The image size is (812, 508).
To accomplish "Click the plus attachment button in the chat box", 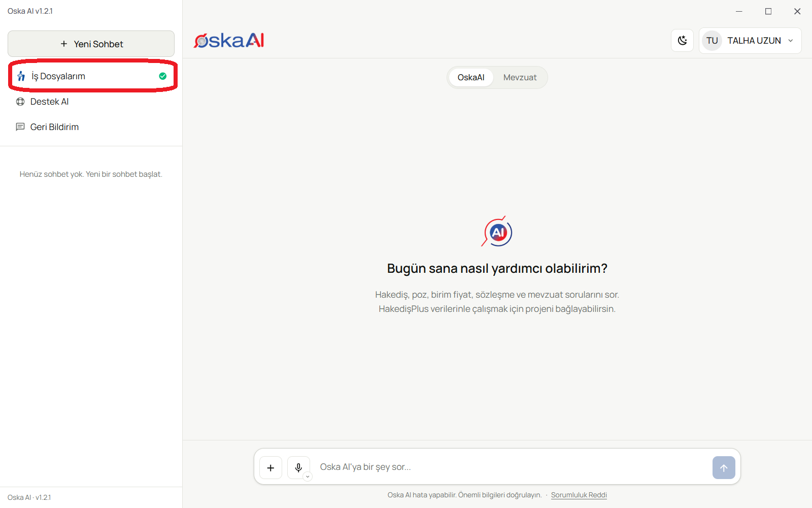I will [270, 467].
